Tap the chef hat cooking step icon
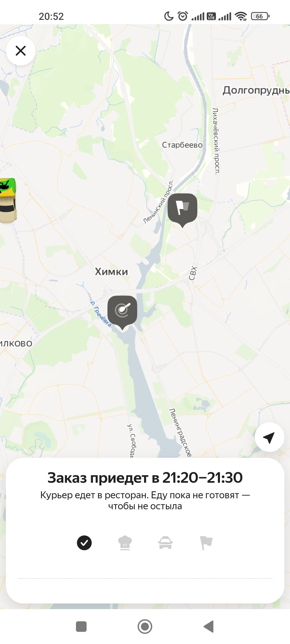The height and width of the screenshot is (644, 290). (125, 543)
